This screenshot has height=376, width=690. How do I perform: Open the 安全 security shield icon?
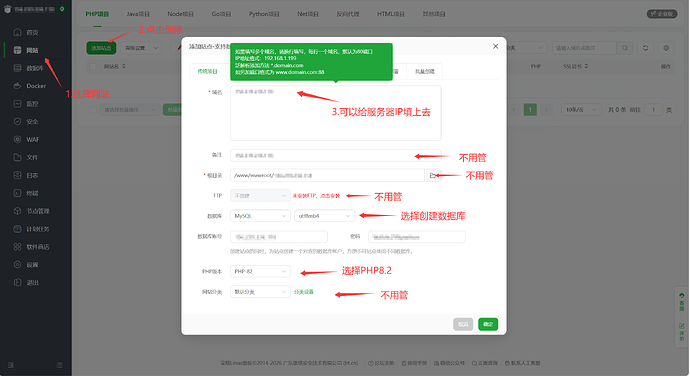pos(17,122)
